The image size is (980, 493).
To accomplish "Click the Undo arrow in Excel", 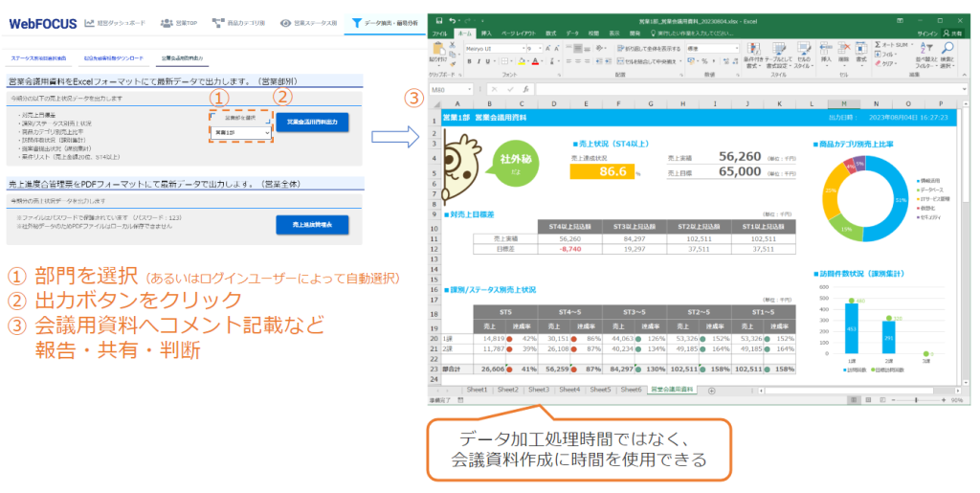I will point(451,19).
